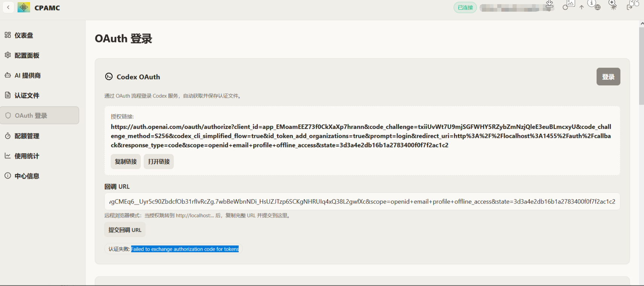644x286 pixels.
Task: Select the 配额管理 timer icon
Action: (x=8, y=136)
